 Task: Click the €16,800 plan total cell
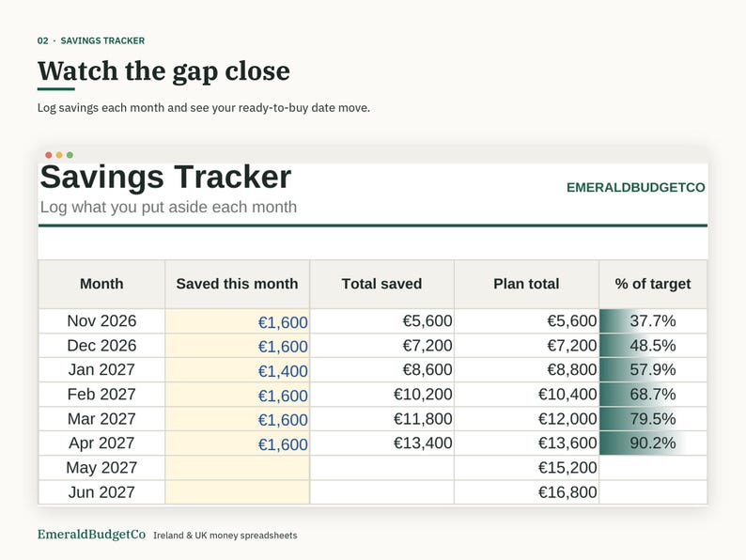click(x=526, y=492)
